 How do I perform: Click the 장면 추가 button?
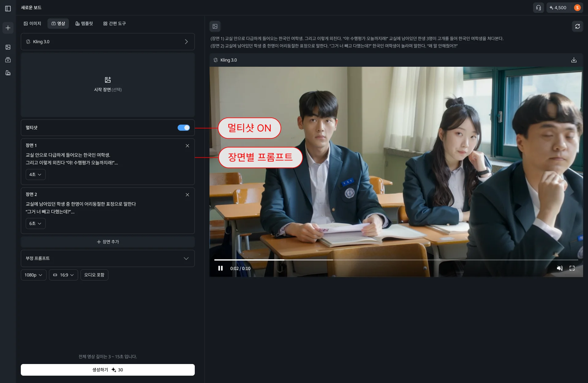pyautogui.click(x=107, y=242)
